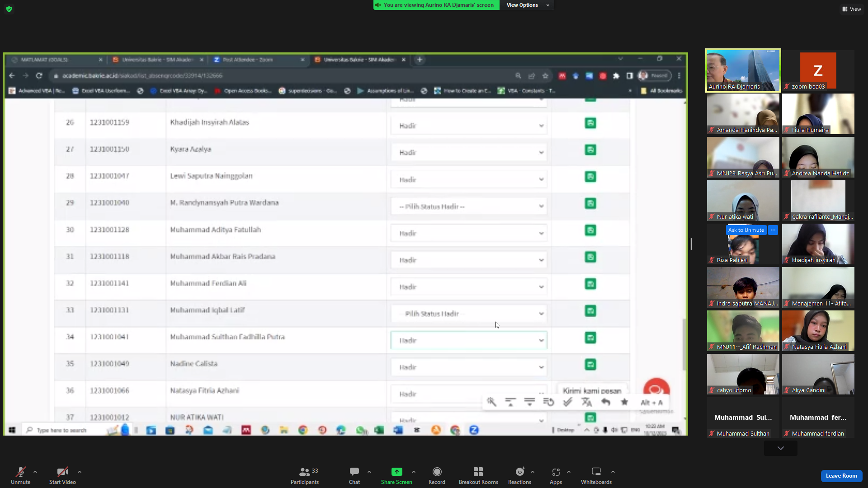Open status dropdown for Khadijah Insyirah Alatas
Image resolution: width=868 pixels, height=488 pixels.
click(469, 126)
